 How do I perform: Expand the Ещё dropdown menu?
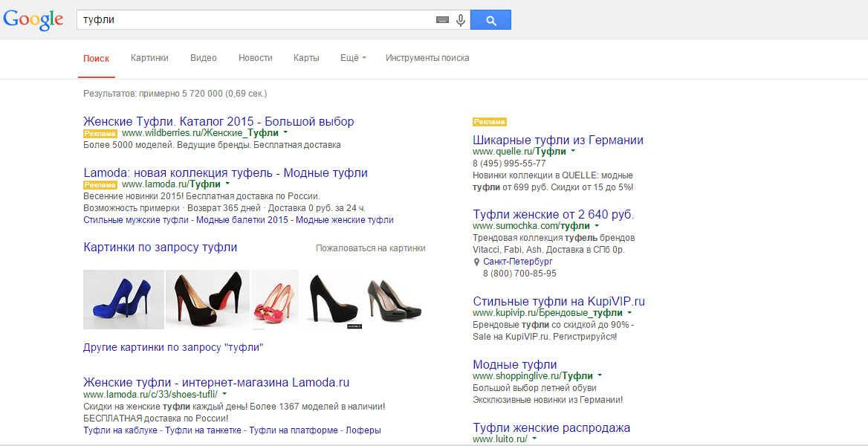354,58
